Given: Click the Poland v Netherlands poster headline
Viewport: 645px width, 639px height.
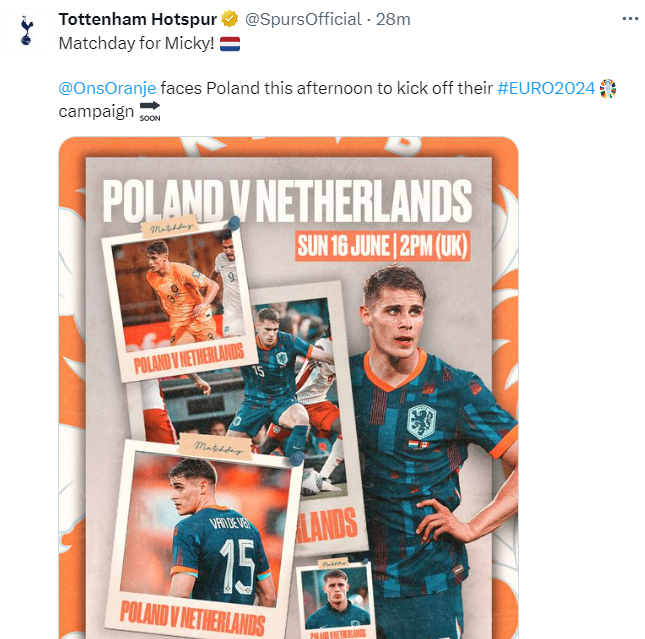Looking at the screenshot, I should tap(287, 201).
